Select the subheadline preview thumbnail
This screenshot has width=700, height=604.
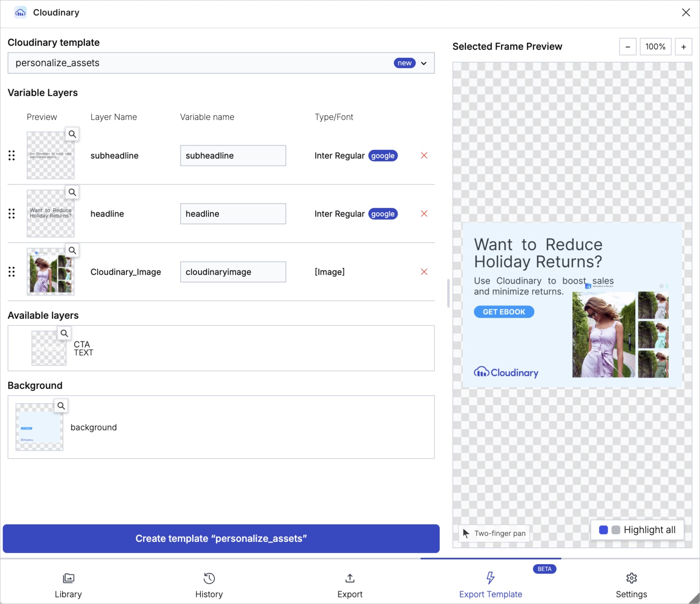coord(50,156)
